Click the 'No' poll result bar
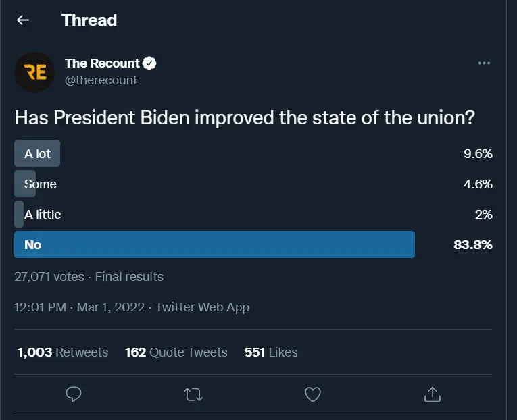 click(x=214, y=244)
